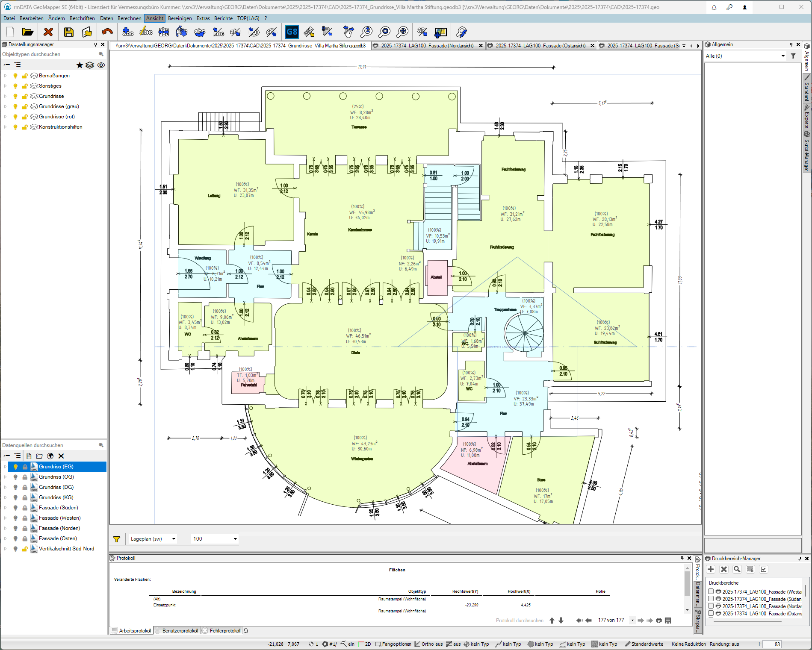The image size is (812, 650).
Task: Expand the Grundriss (EG) data source
Action: (x=5, y=467)
